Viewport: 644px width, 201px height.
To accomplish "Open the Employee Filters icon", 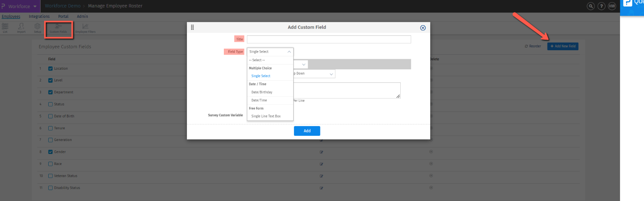I will point(85,28).
